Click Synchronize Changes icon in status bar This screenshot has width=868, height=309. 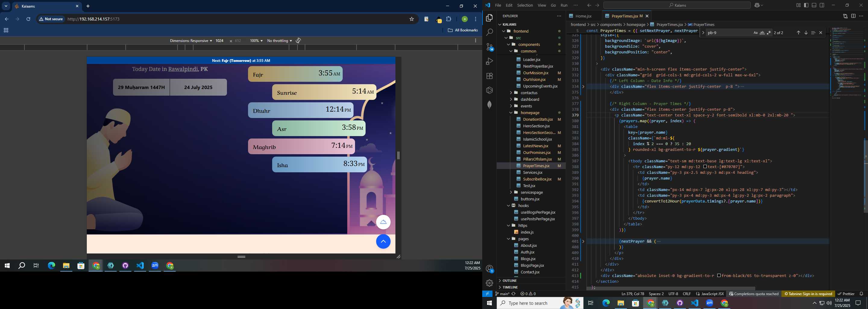click(514, 294)
